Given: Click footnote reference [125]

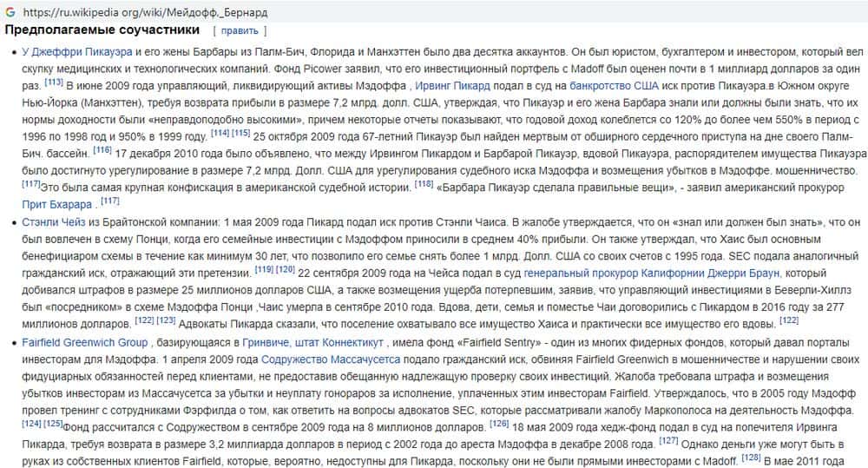Looking at the screenshot, I should click(53, 424).
